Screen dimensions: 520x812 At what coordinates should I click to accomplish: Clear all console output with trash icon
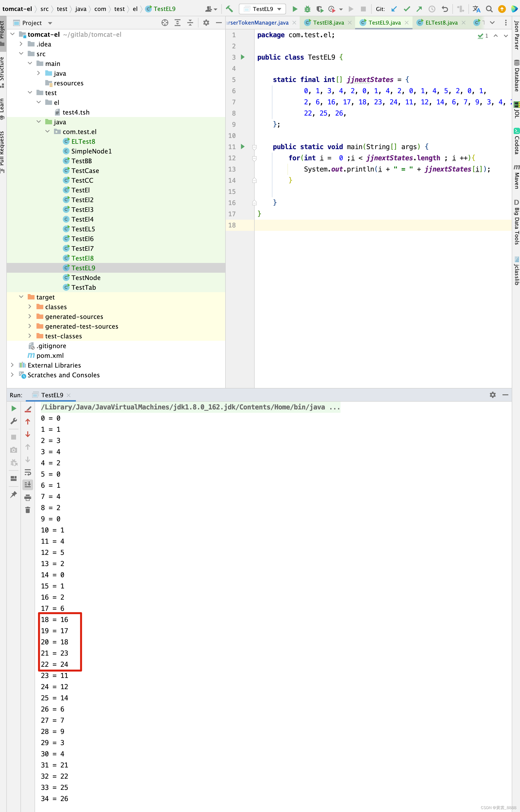point(28,510)
